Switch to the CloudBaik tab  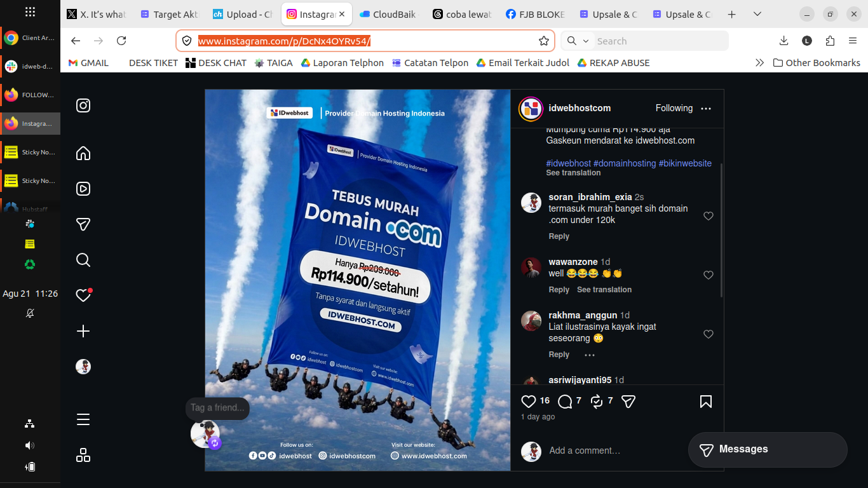click(x=389, y=14)
